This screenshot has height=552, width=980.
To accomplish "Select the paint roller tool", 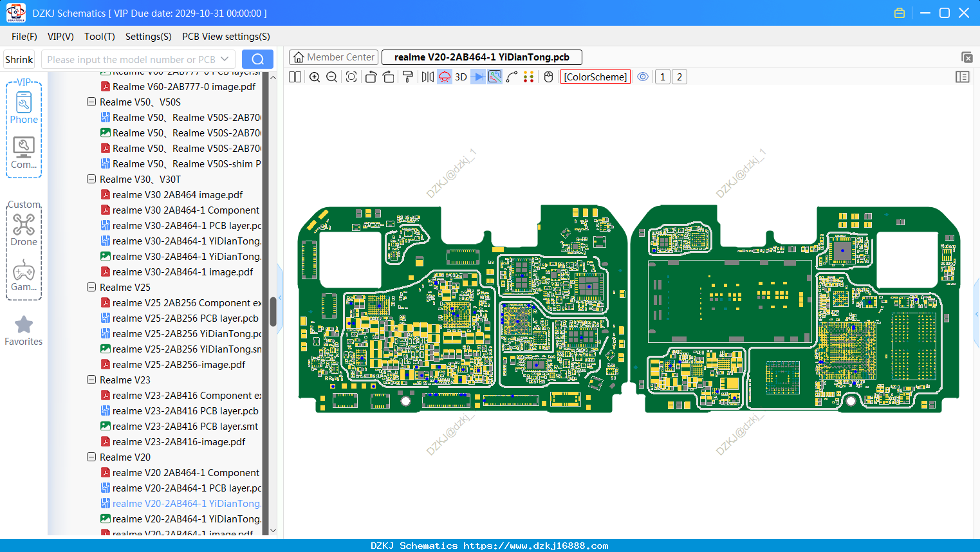I will tap(408, 77).
